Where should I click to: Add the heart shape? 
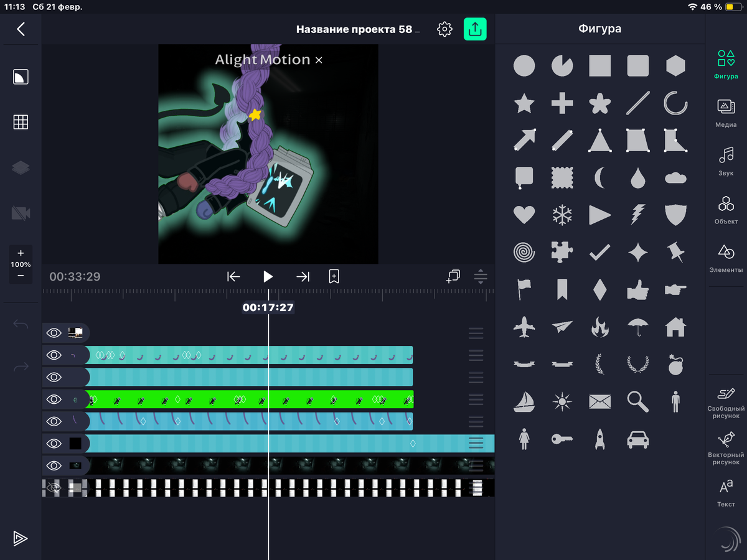pyautogui.click(x=524, y=215)
